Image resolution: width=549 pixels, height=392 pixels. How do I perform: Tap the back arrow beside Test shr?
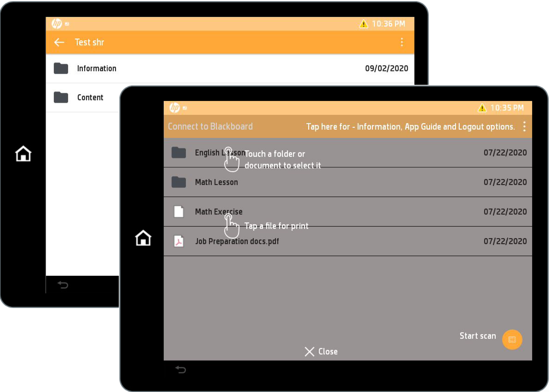pyautogui.click(x=59, y=42)
